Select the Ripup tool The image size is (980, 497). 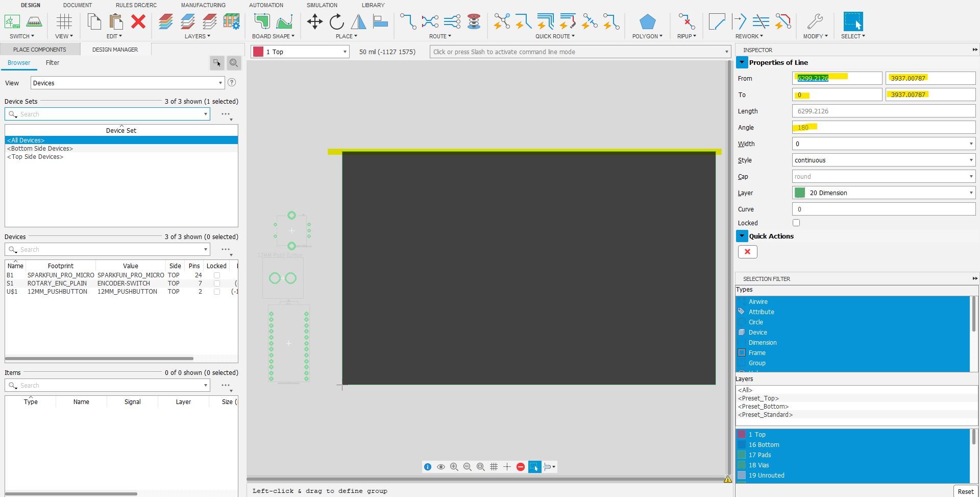[686, 21]
